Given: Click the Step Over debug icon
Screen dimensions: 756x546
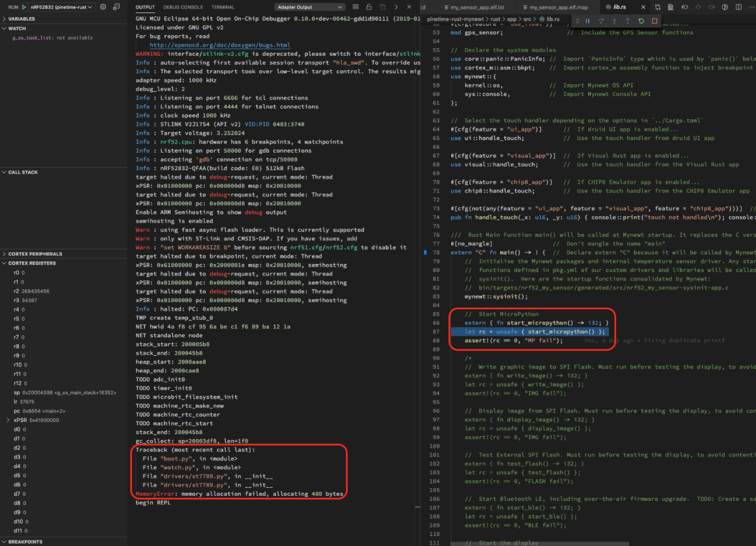Looking at the screenshot, I should [x=601, y=21].
